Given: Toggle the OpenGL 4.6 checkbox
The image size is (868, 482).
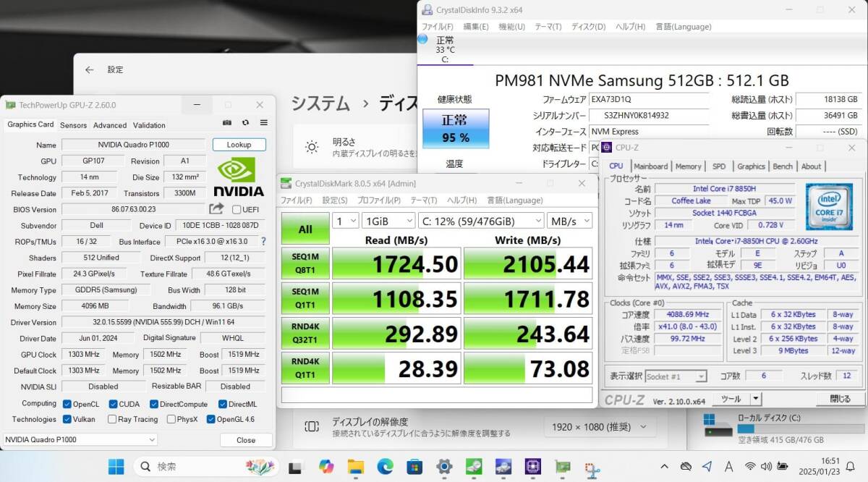Looking at the screenshot, I should coord(211,419).
